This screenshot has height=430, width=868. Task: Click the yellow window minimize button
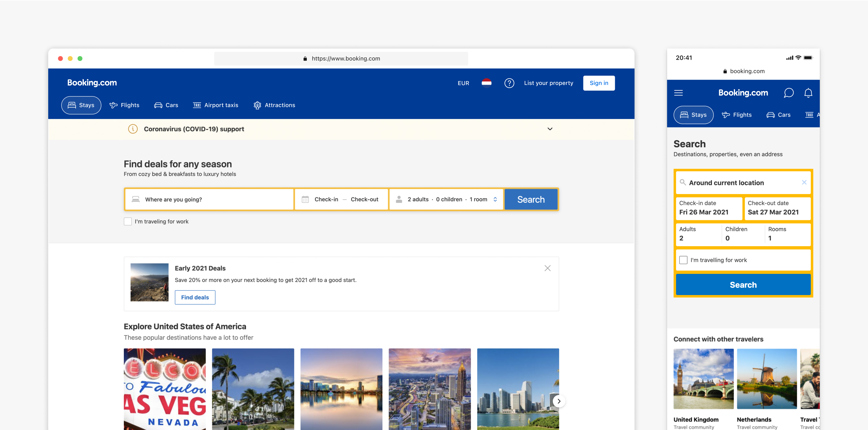[70, 59]
